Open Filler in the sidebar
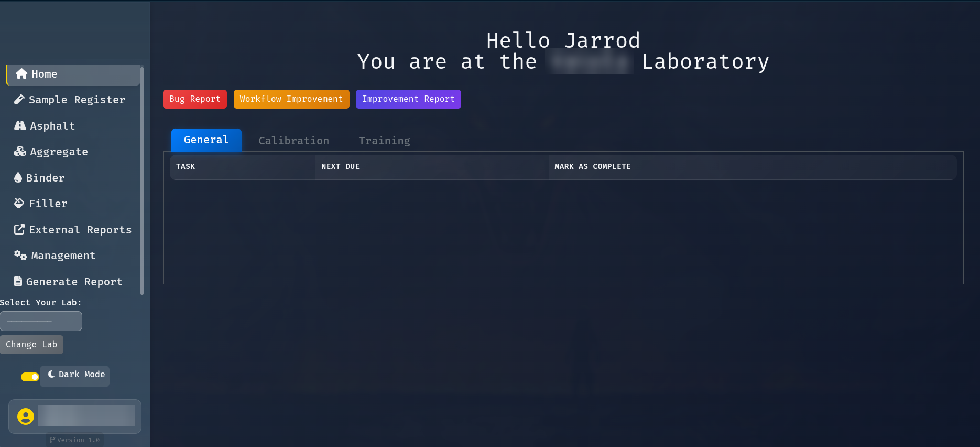 (x=73, y=204)
